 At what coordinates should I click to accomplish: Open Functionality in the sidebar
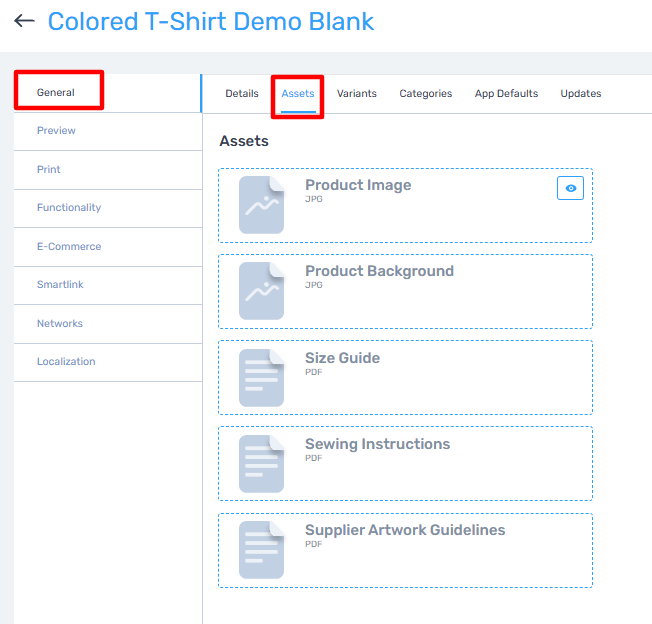(69, 208)
